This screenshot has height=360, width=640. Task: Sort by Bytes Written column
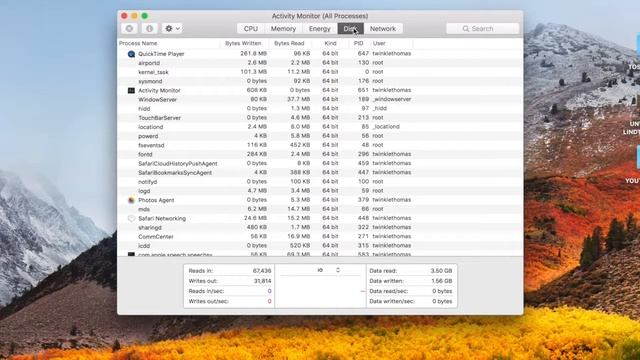tap(244, 43)
